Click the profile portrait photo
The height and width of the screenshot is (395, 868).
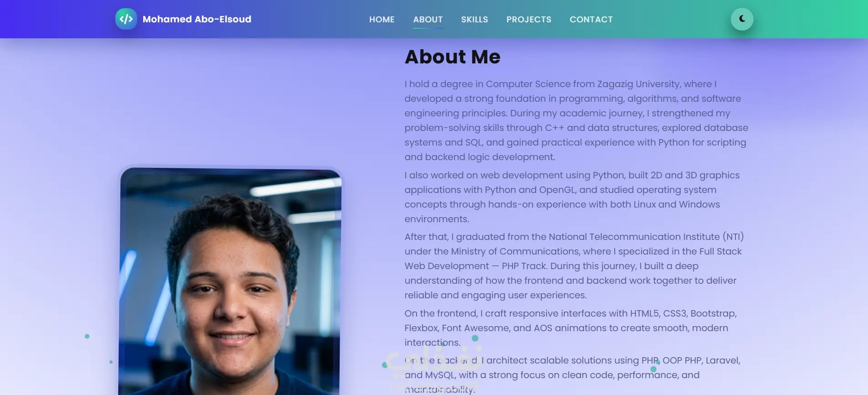pyautogui.click(x=230, y=283)
